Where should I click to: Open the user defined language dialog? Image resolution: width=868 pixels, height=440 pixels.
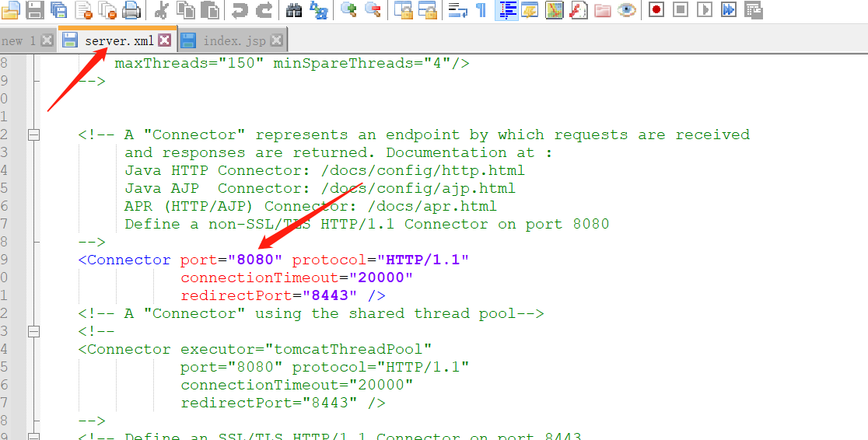coord(530,9)
